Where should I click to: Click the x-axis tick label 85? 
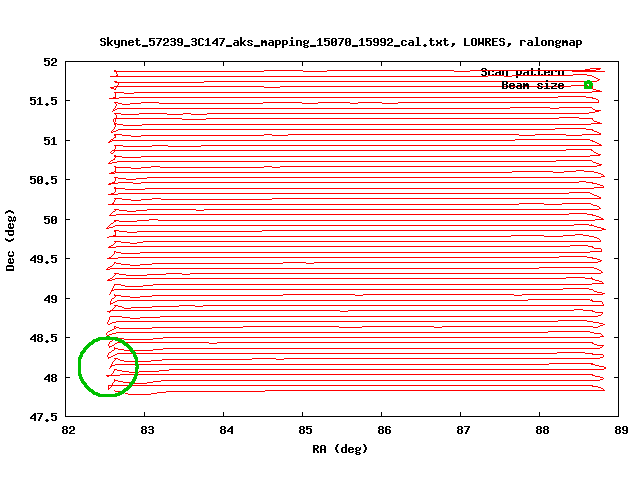tap(305, 430)
